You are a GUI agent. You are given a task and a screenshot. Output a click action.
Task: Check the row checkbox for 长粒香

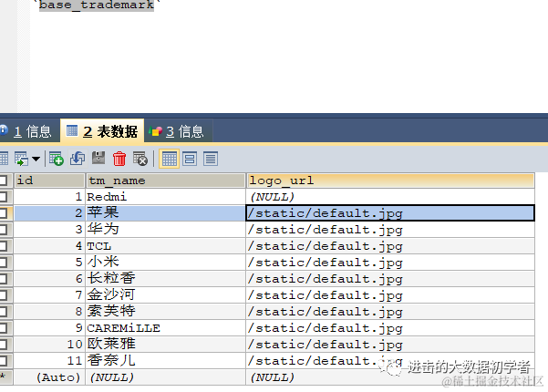[x=4, y=279]
